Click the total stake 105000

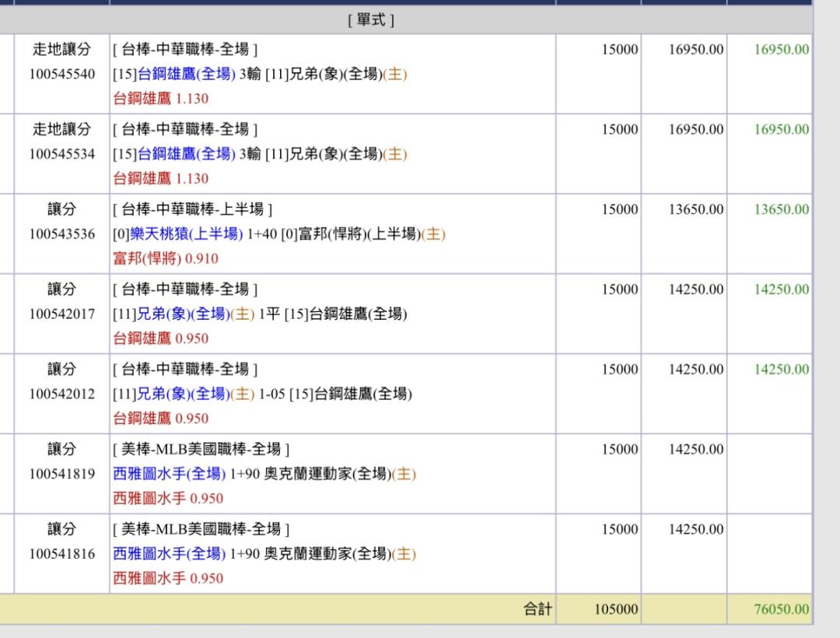616,609
